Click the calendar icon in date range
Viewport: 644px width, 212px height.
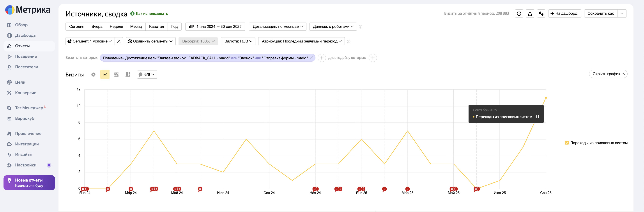tap(191, 26)
